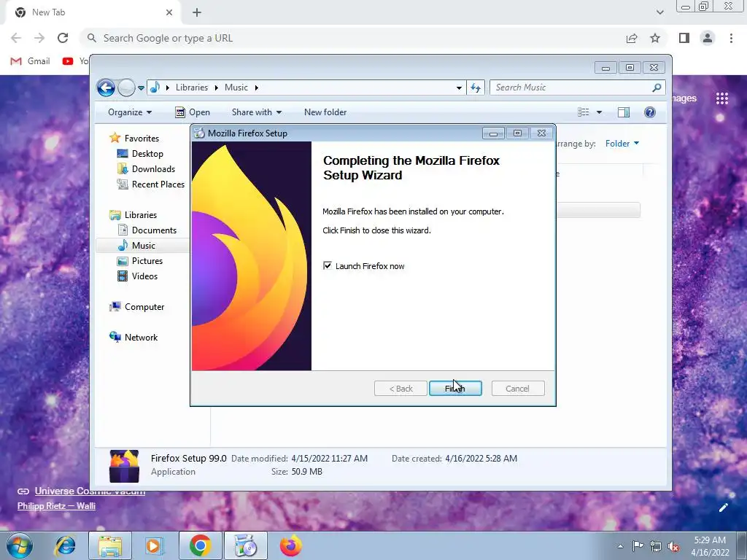Expand address bar previous locations dropdown
The height and width of the screenshot is (560, 747).
click(459, 87)
